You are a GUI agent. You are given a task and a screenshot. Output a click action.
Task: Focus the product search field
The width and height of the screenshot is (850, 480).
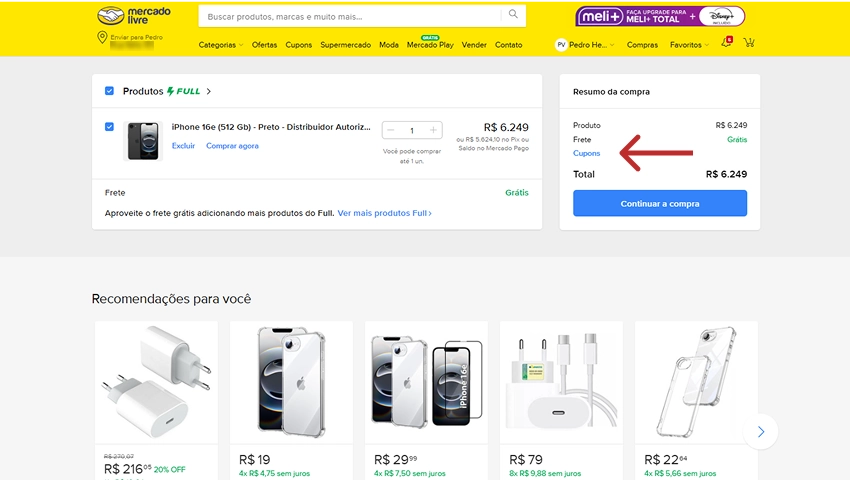click(350, 16)
